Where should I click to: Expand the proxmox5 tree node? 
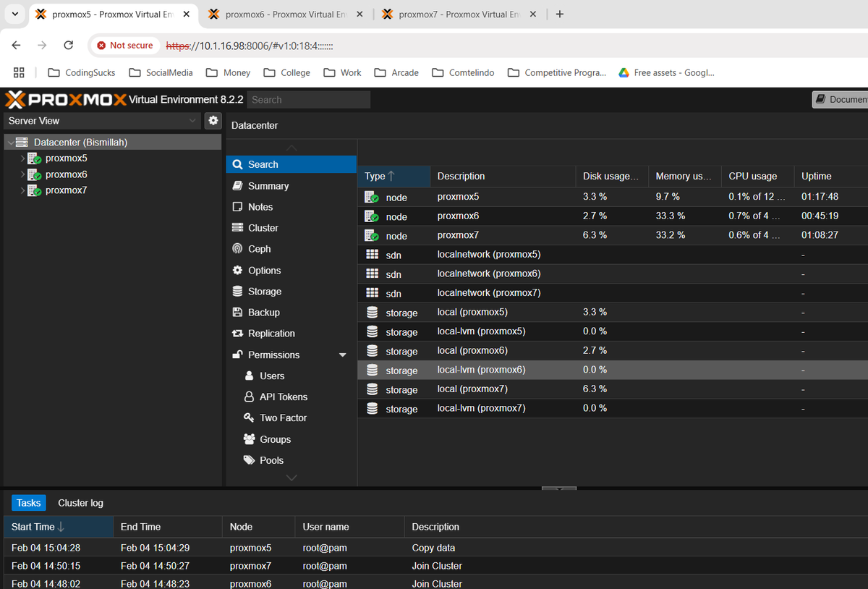click(x=23, y=158)
